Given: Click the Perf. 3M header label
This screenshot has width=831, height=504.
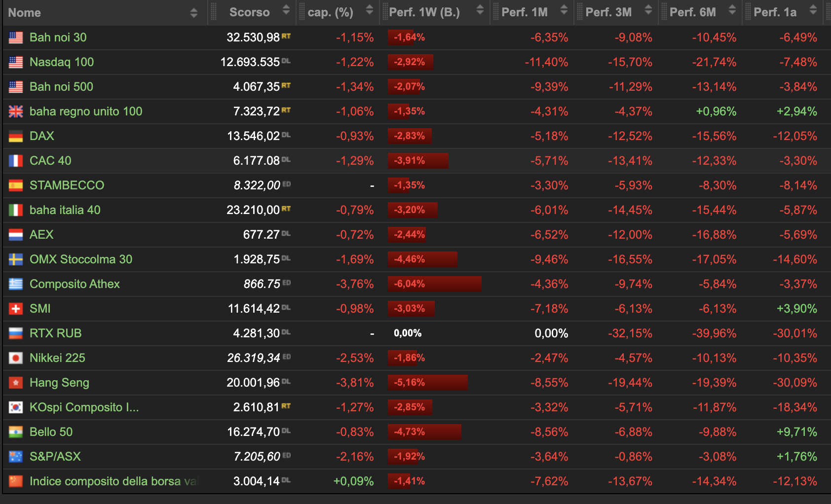Looking at the screenshot, I should [x=608, y=12].
